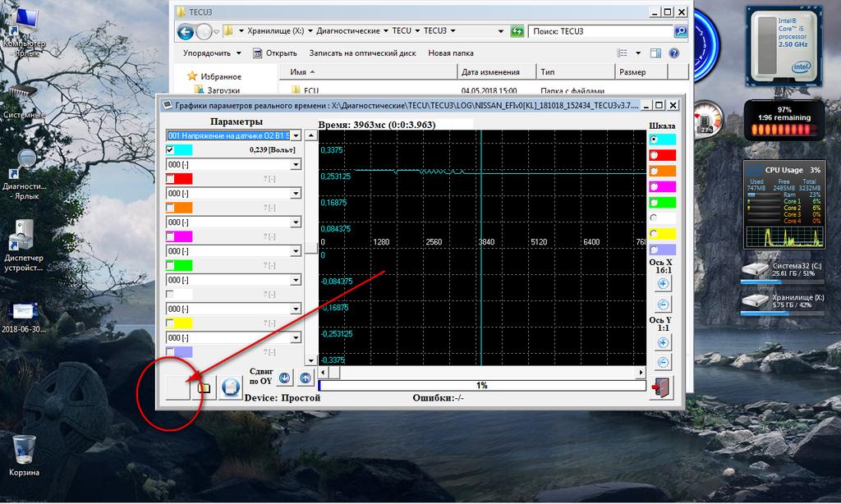Screen dimensions: 841x504
Task: Exit via the red door icon
Action: [661, 386]
